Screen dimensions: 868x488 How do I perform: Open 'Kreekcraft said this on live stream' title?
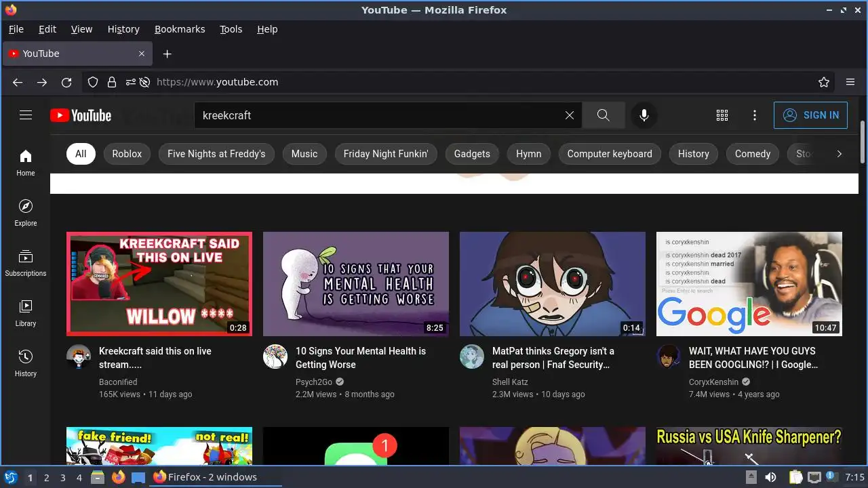tap(155, 358)
